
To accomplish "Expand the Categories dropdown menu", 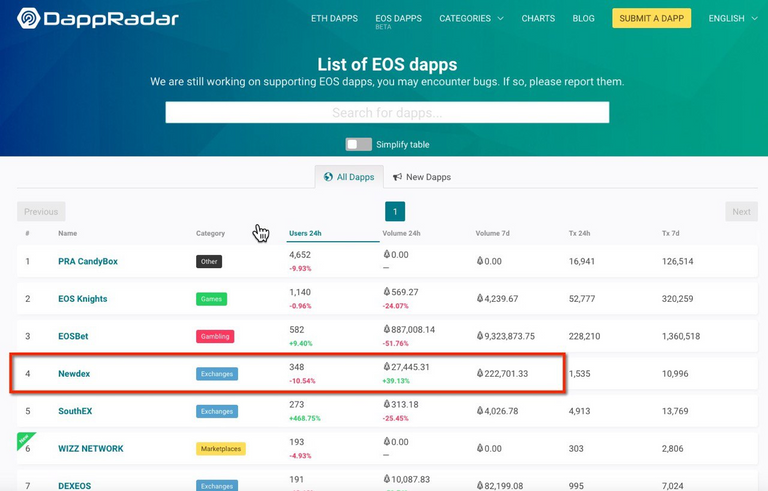I will [471, 18].
